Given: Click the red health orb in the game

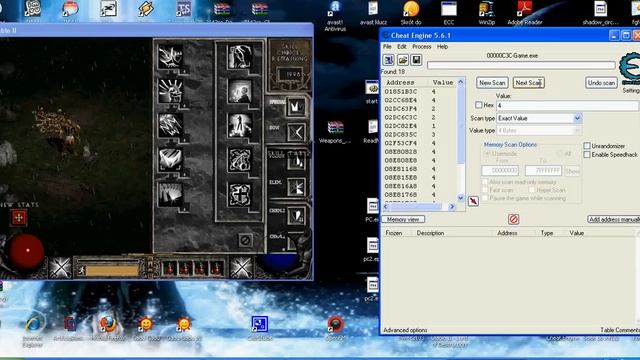Looking at the screenshot, I should (x=27, y=250).
